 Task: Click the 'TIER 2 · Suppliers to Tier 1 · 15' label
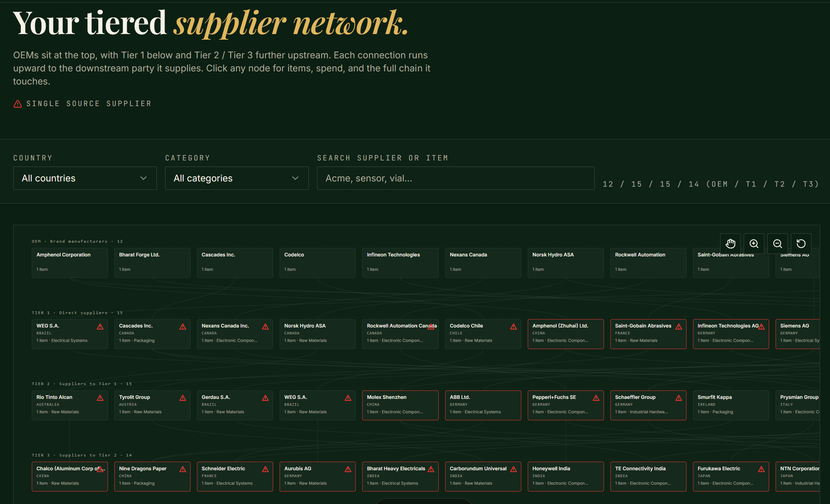(x=82, y=384)
